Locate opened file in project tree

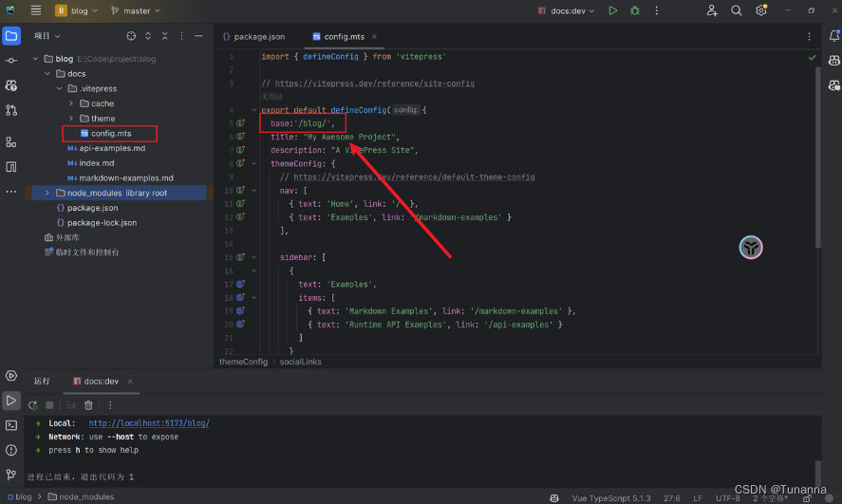pos(131,36)
